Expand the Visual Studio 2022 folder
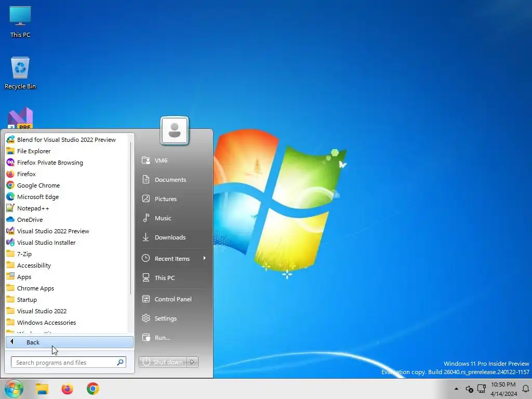Image resolution: width=532 pixels, height=399 pixels. (x=66, y=311)
